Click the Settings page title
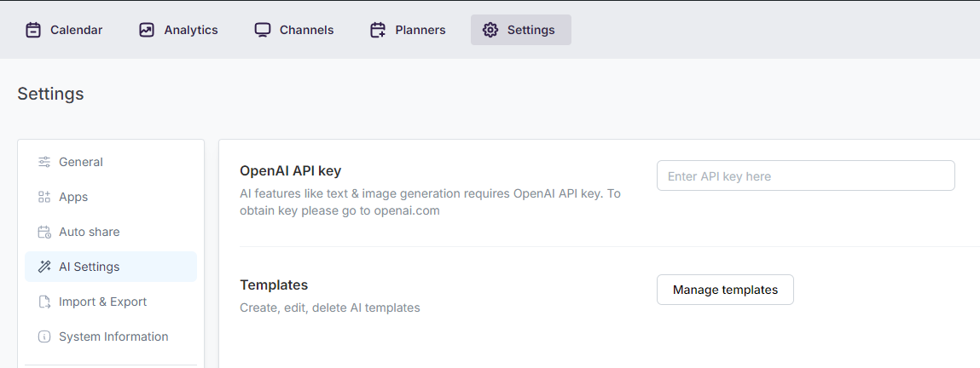The width and height of the screenshot is (980, 368). tap(50, 94)
